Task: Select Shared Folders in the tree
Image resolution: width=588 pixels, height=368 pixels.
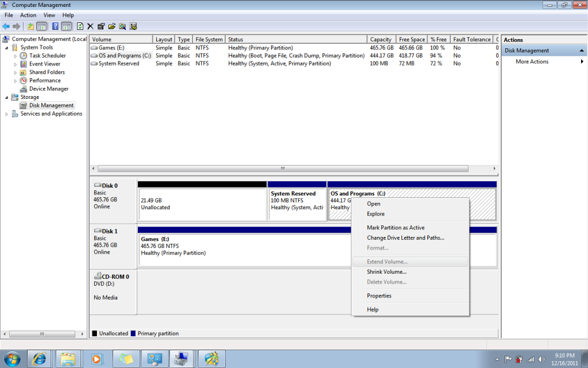Action: [47, 72]
